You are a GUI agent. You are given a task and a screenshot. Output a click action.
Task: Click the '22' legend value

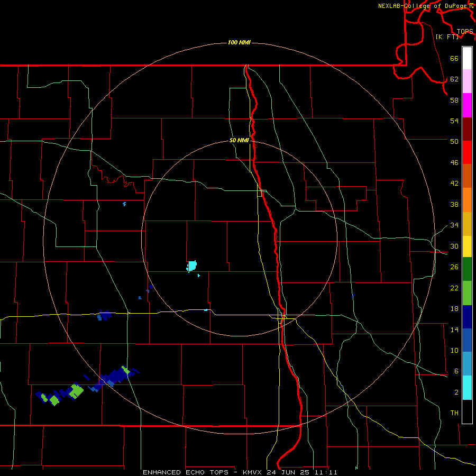pos(454,288)
